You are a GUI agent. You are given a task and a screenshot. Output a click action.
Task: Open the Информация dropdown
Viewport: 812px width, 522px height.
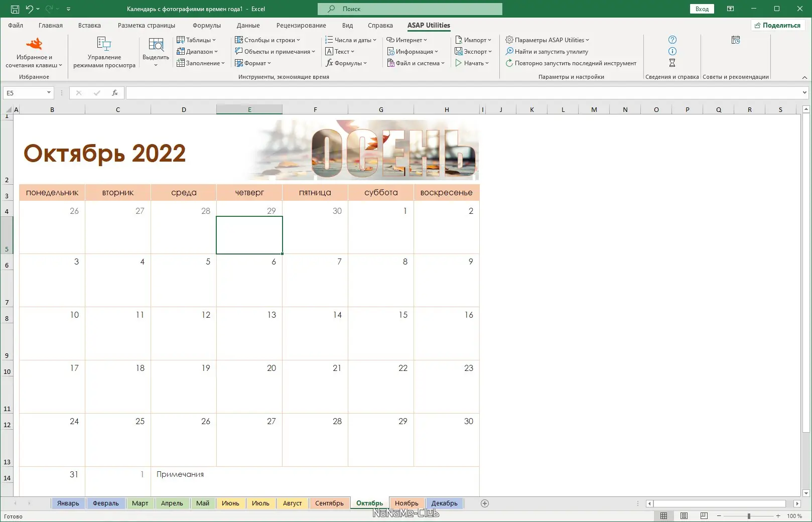coord(413,51)
